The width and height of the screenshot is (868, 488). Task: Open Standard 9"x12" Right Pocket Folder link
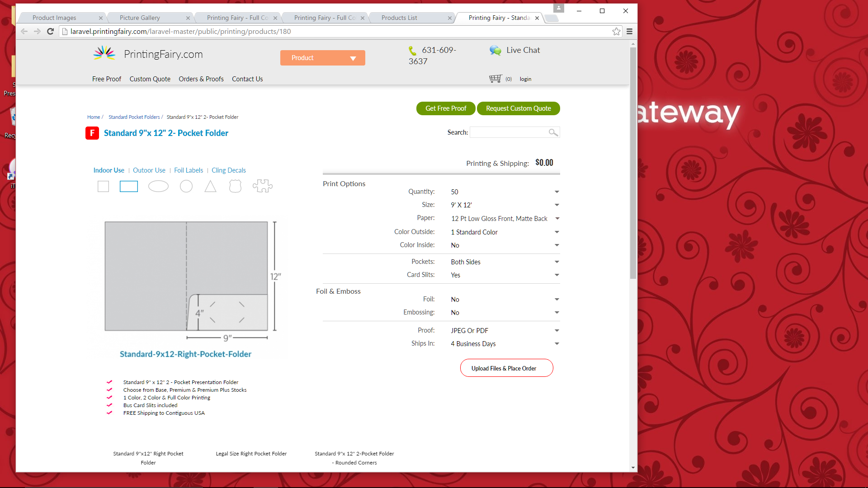148,458
